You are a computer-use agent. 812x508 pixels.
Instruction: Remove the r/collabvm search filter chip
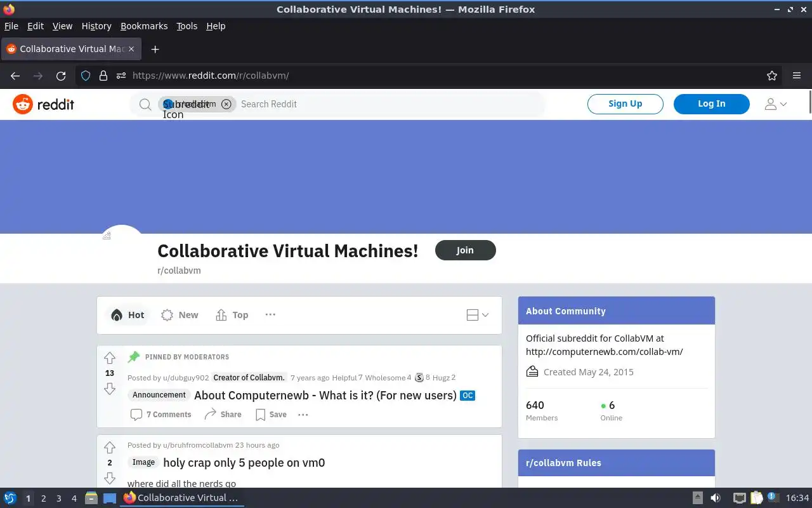(226, 104)
